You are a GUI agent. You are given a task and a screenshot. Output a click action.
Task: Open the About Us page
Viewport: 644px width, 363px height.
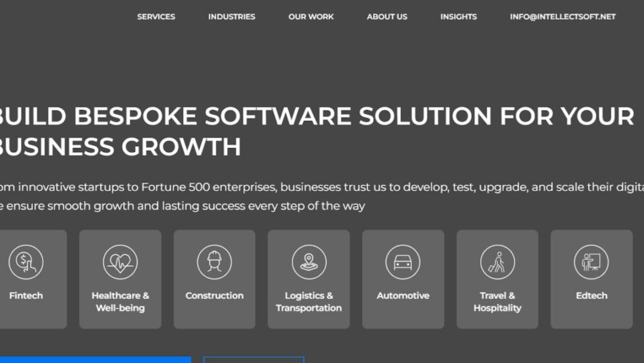(x=387, y=17)
